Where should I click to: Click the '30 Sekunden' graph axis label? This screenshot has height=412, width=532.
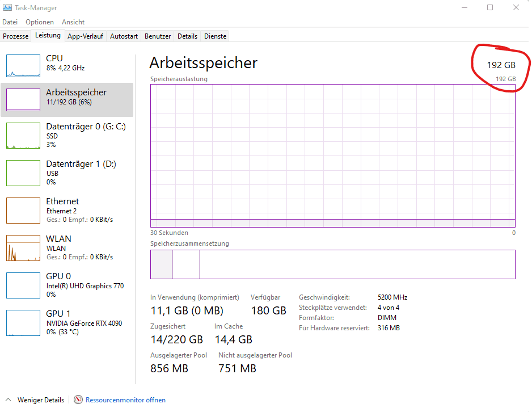point(169,233)
